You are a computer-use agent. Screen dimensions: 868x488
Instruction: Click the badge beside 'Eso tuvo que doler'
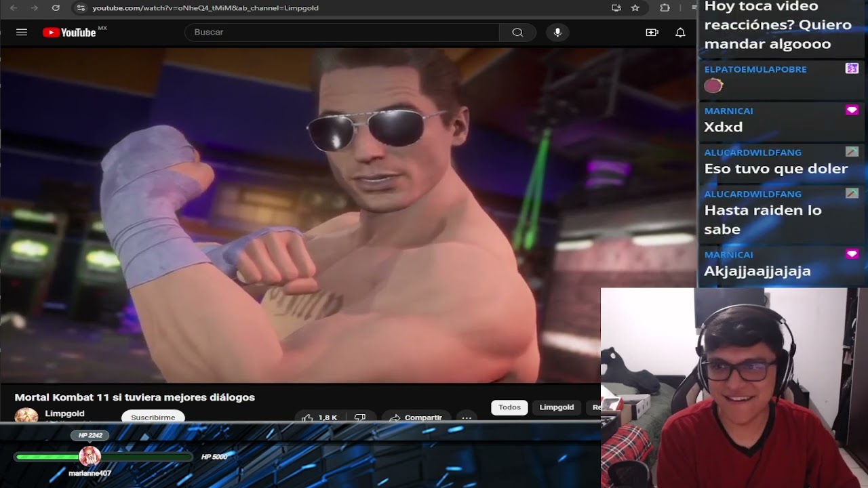(852, 152)
